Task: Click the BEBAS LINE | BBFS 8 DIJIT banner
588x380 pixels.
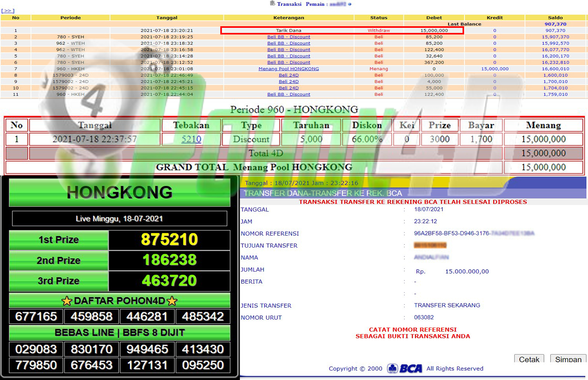Action: (120, 333)
